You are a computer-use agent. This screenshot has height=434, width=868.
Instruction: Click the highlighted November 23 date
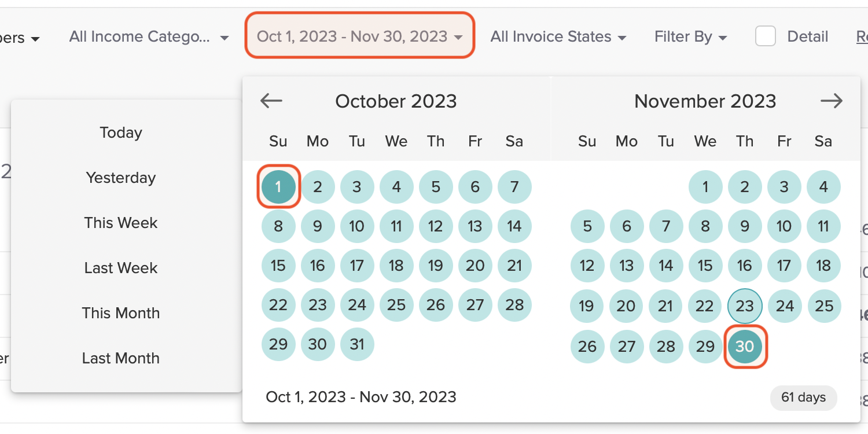pyautogui.click(x=745, y=306)
